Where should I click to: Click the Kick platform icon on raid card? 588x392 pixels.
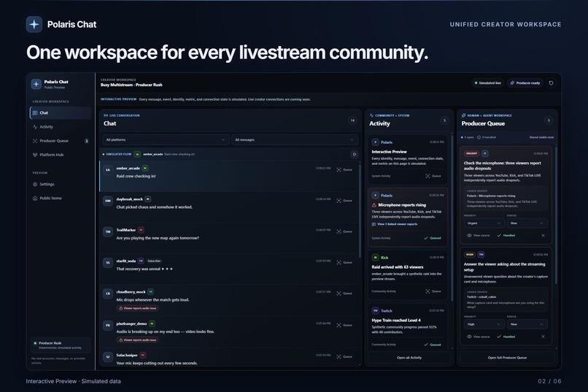376,258
